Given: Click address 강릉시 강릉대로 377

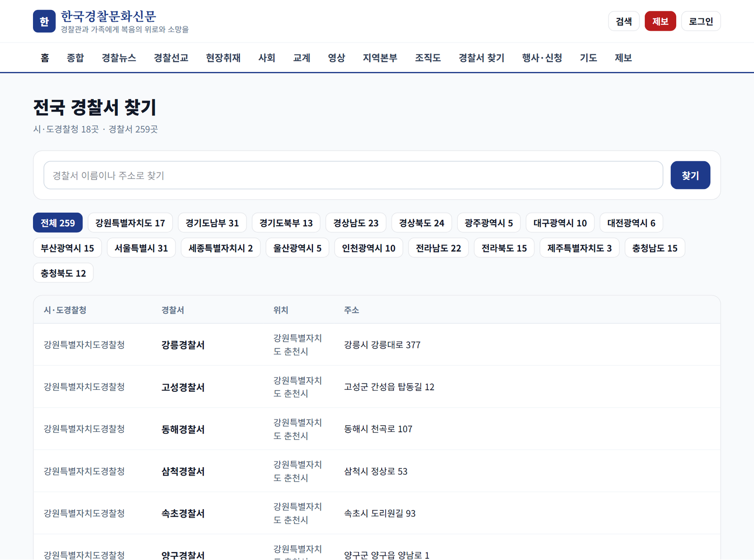Looking at the screenshot, I should pyautogui.click(x=382, y=345).
